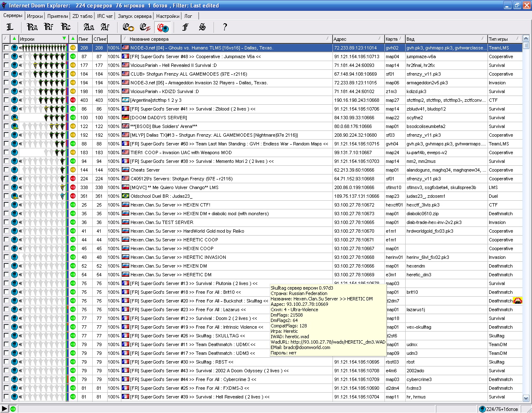Sort by the Игроки column header
The image size is (532, 413).
(x=39, y=39)
